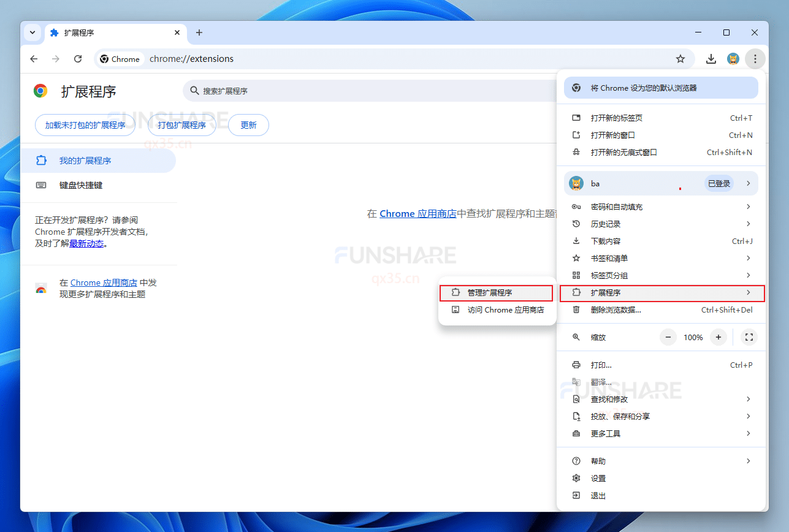Open the extensions puzzle icon beside 我的扩展程序
Screen dimensions: 789x532
(41, 160)
